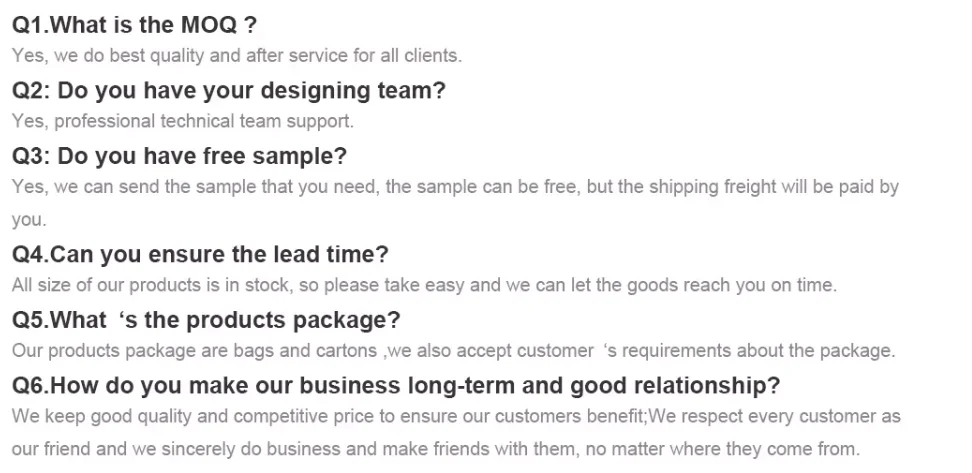The height and width of the screenshot is (473, 972).
Task: Click the answer about best quality and after service
Action: 236,56
